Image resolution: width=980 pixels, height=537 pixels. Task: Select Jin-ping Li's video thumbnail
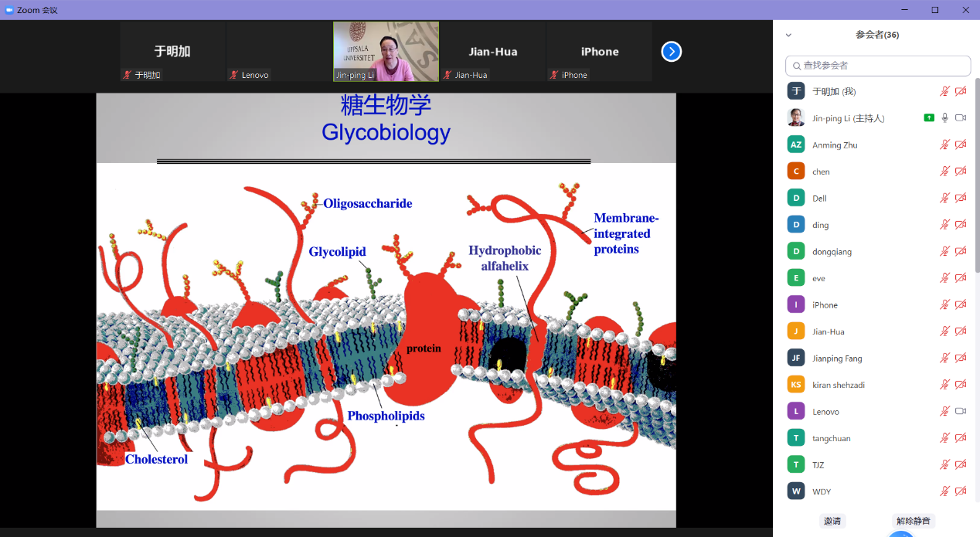(x=386, y=51)
